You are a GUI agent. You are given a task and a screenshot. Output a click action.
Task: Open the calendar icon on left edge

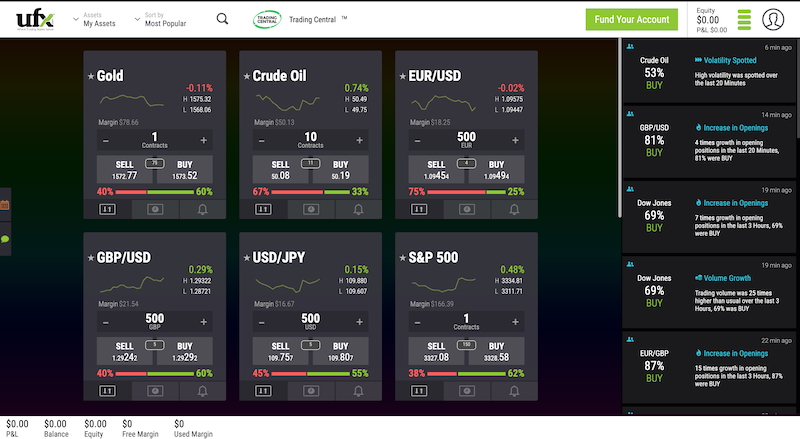point(5,205)
